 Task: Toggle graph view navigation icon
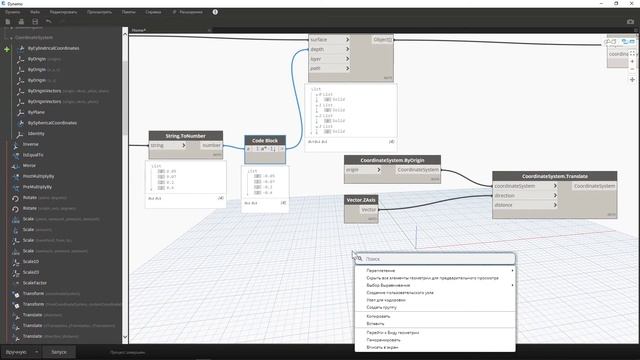point(628,42)
